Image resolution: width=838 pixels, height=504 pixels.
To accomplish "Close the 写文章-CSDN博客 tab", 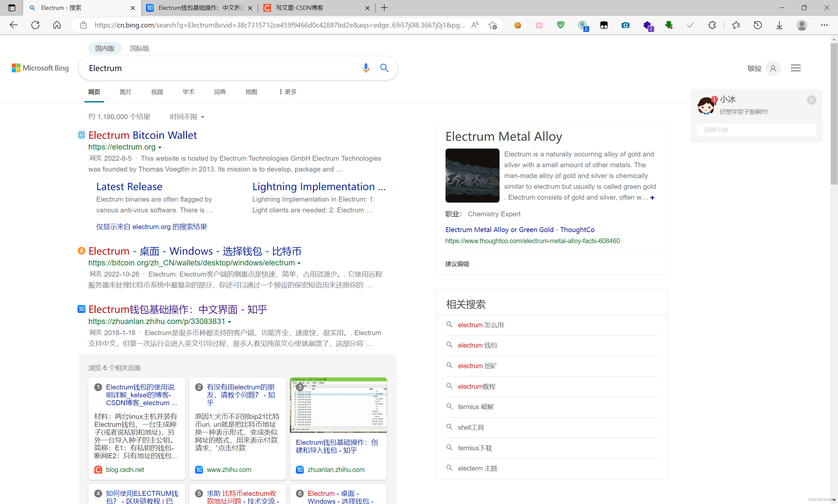I will click(368, 8).
